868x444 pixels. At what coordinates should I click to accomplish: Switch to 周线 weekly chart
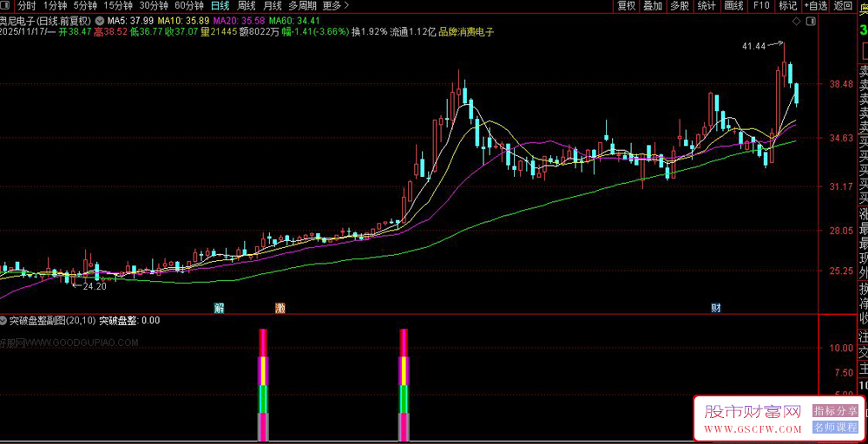coord(246,6)
